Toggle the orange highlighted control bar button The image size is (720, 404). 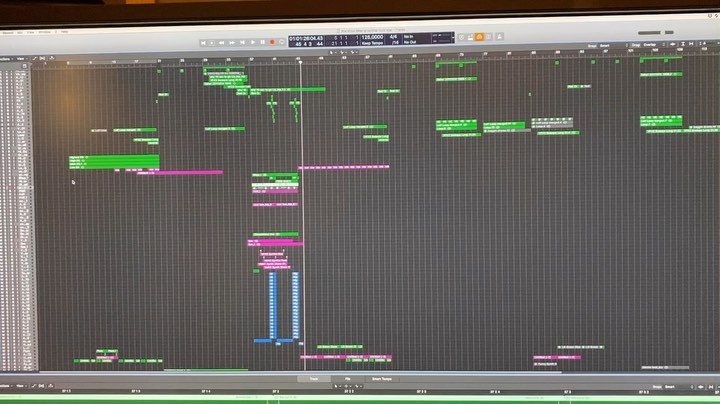[479, 37]
